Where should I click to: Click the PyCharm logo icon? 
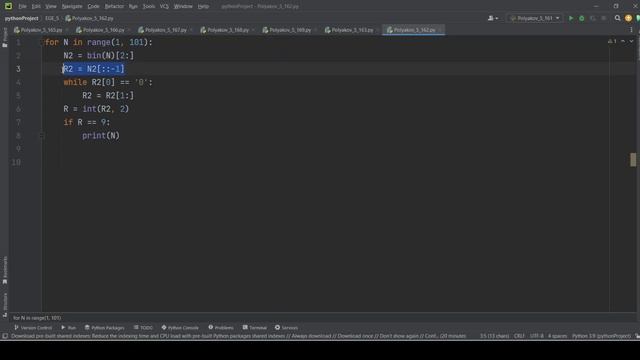pyautogui.click(x=8, y=6)
